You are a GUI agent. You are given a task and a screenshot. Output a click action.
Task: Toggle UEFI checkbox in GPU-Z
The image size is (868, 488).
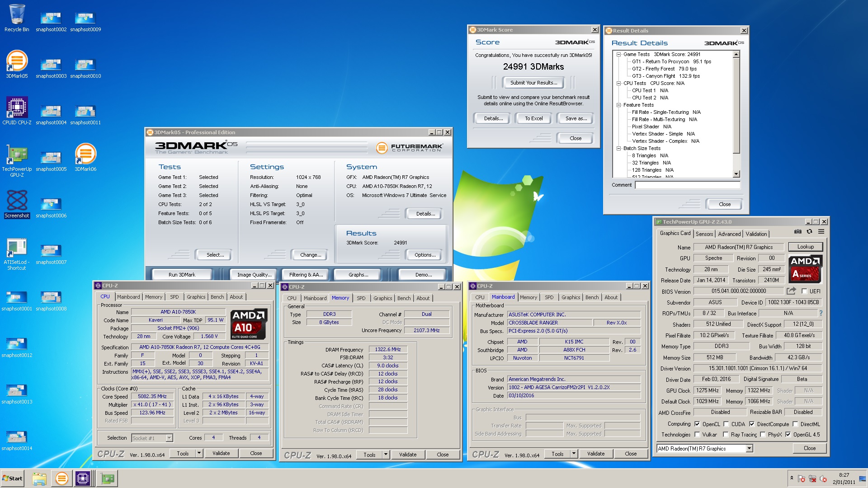(804, 291)
